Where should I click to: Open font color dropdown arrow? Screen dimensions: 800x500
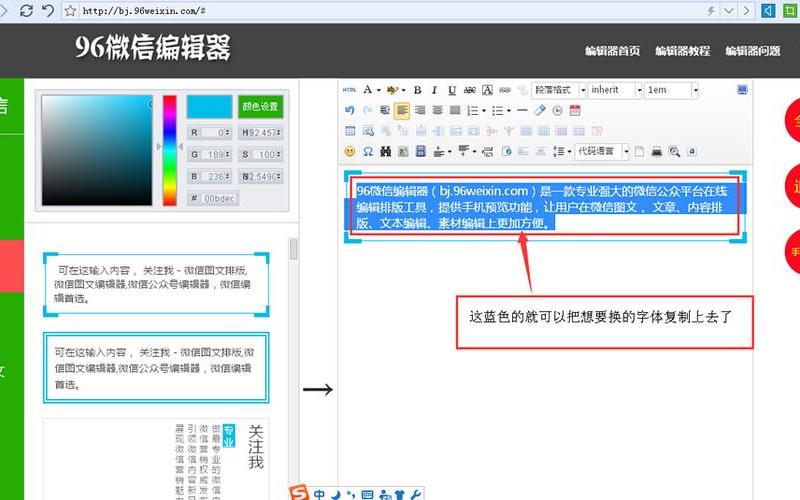pos(379,90)
